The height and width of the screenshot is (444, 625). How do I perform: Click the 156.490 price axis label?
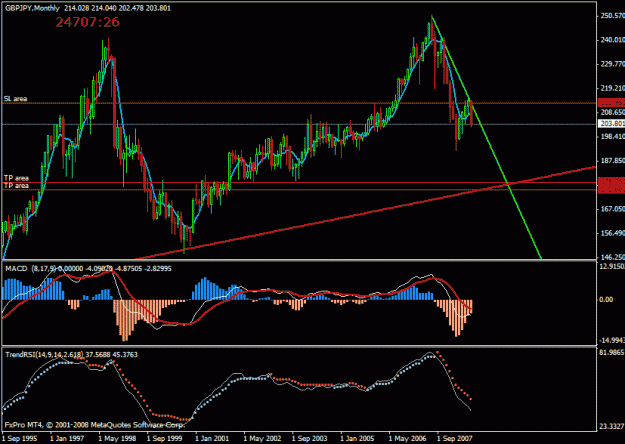point(612,233)
